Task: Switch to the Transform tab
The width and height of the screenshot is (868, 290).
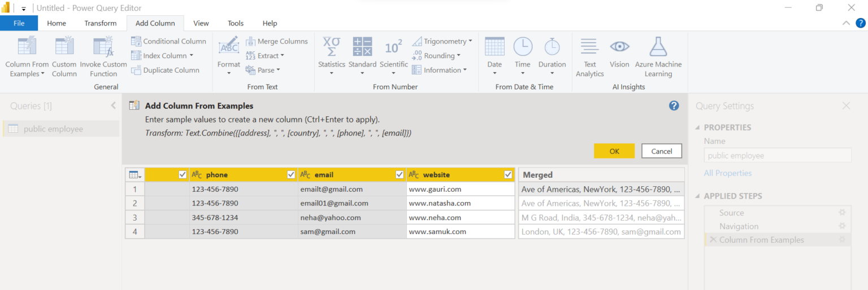Action: point(101,23)
